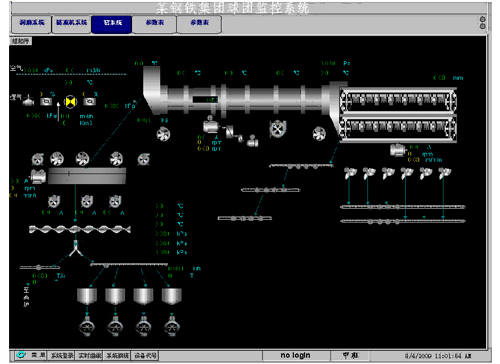Click the upper round indicator at top right
500x364 pixels.
tap(482, 19)
